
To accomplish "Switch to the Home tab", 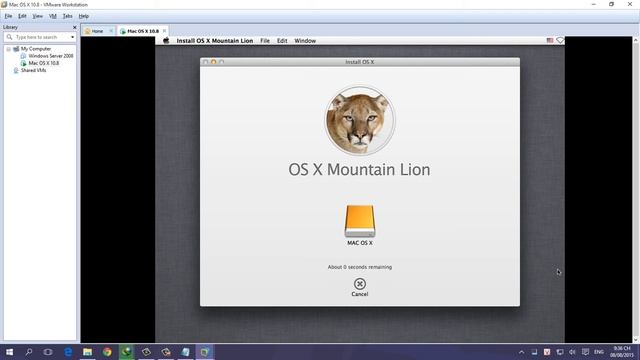I will click(x=97, y=31).
